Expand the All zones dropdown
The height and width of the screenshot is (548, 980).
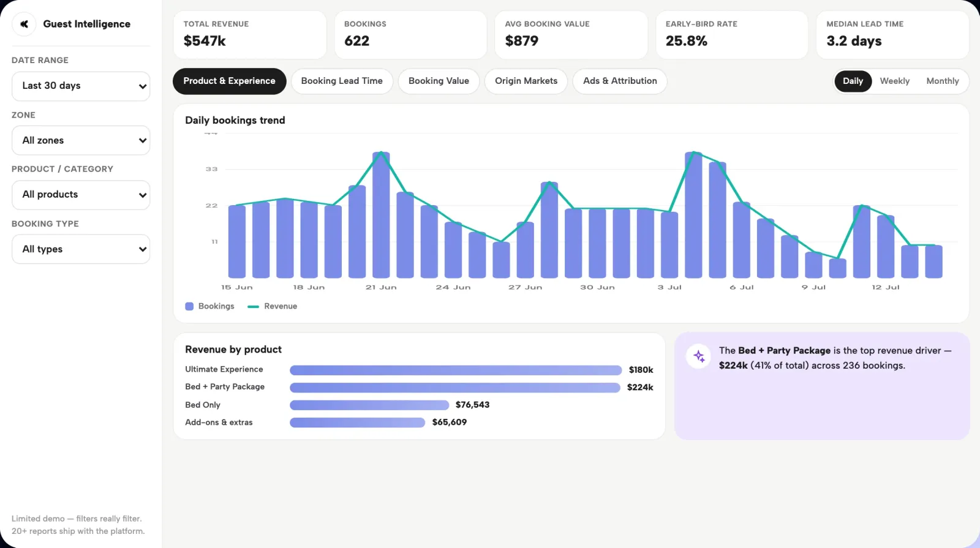point(81,141)
